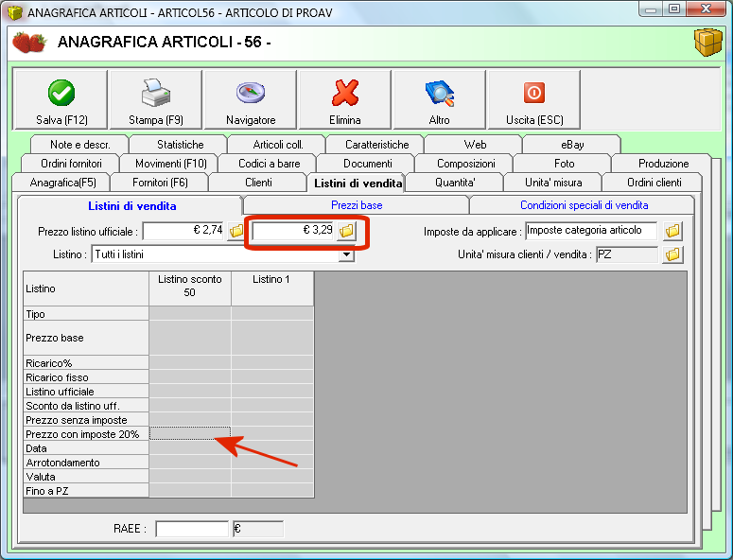
Task: Click the Valuta row label
Action: [85, 477]
